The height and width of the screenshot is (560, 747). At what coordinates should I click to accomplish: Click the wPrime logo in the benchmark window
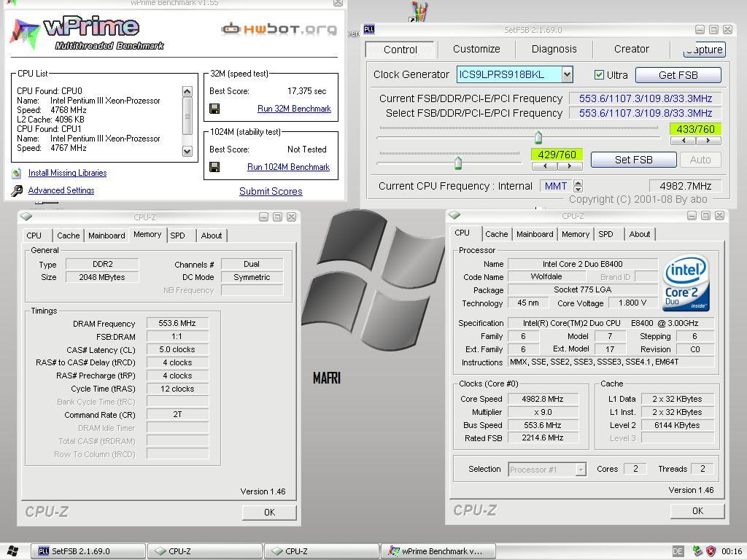point(87,34)
